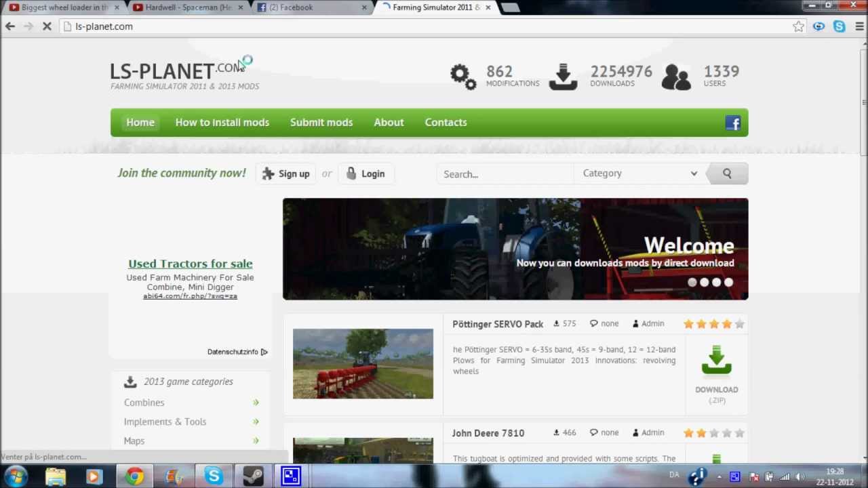Image resolution: width=868 pixels, height=488 pixels.
Task: Open How to install mods page
Action: point(222,123)
